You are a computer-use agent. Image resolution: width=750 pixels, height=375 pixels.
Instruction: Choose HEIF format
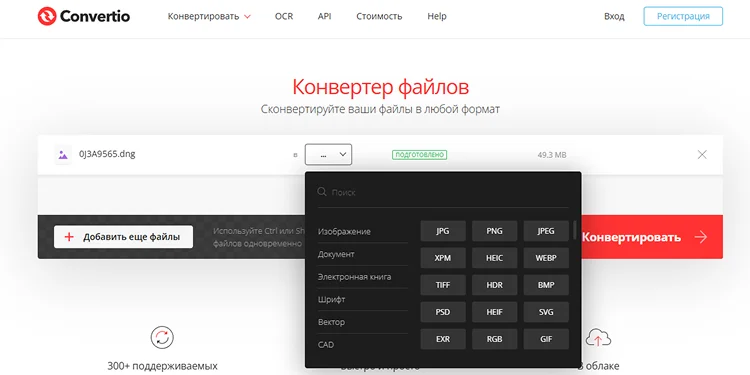[495, 312]
